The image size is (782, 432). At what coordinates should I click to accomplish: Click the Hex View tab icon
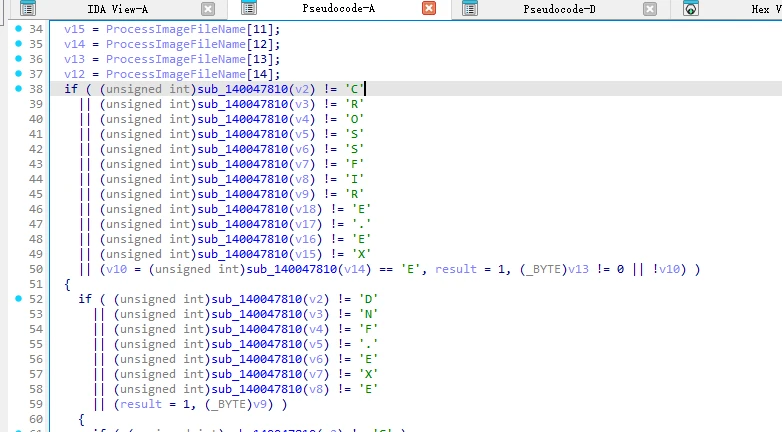point(690,8)
